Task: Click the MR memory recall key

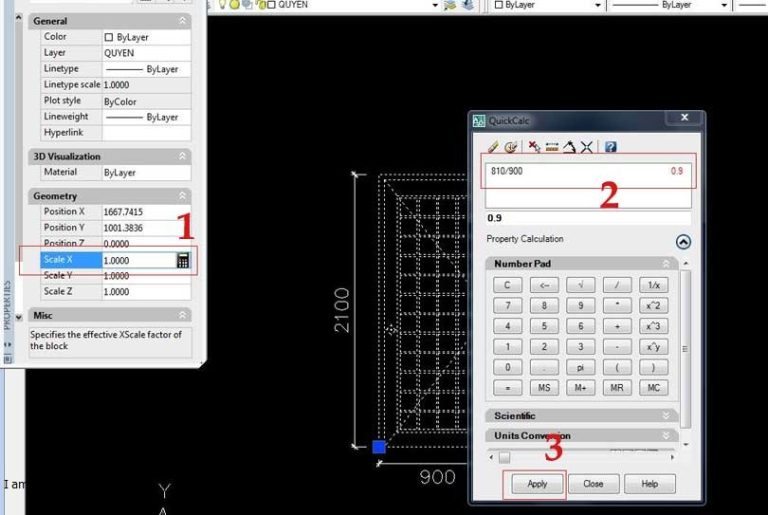Action: click(x=617, y=388)
